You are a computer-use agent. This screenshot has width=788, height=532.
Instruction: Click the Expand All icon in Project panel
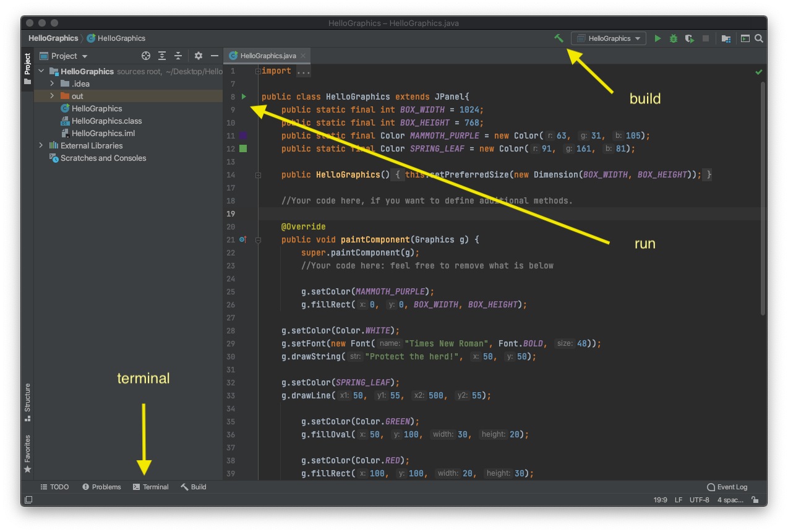click(162, 56)
